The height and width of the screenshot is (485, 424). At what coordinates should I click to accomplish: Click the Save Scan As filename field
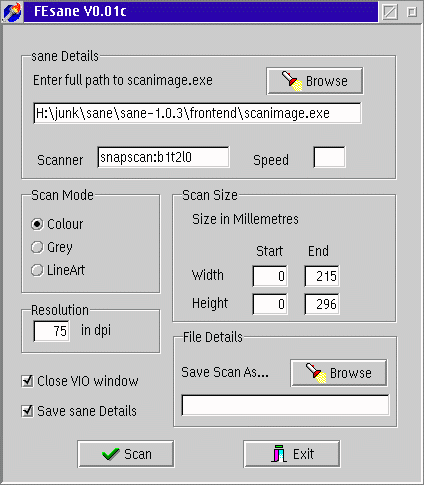coord(285,405)
